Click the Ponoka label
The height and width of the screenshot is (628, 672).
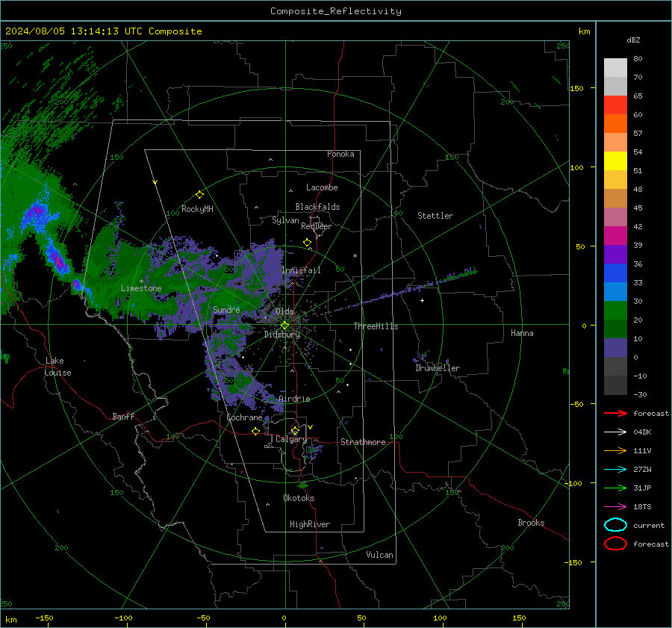tap(340, 154)
